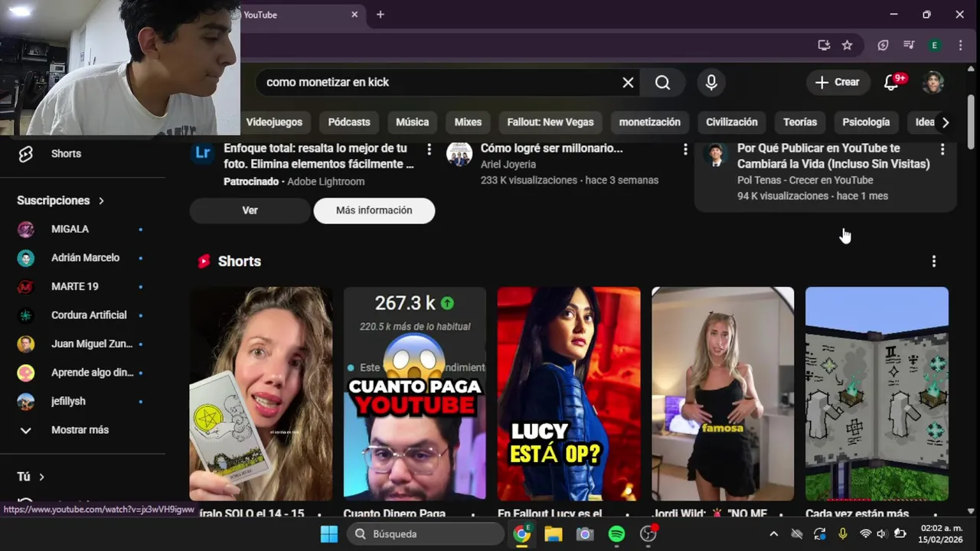Open the Chrome profile E badge

[x=934, y=45]
